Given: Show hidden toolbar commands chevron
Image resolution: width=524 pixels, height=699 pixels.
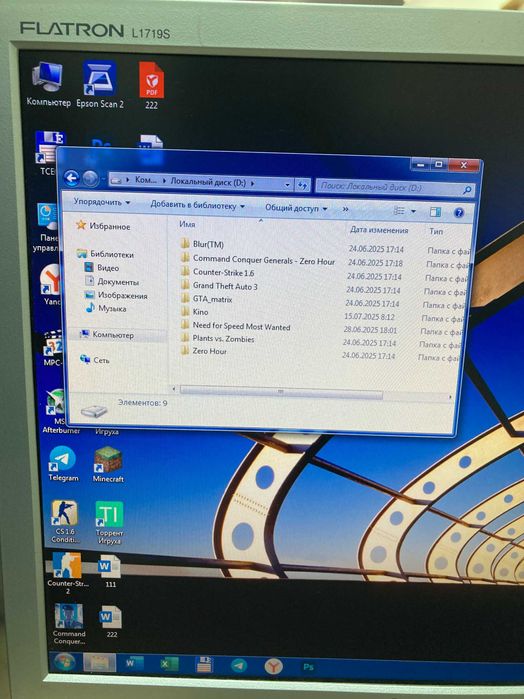Looking at the screenshot, I should (x=345, y=209).
